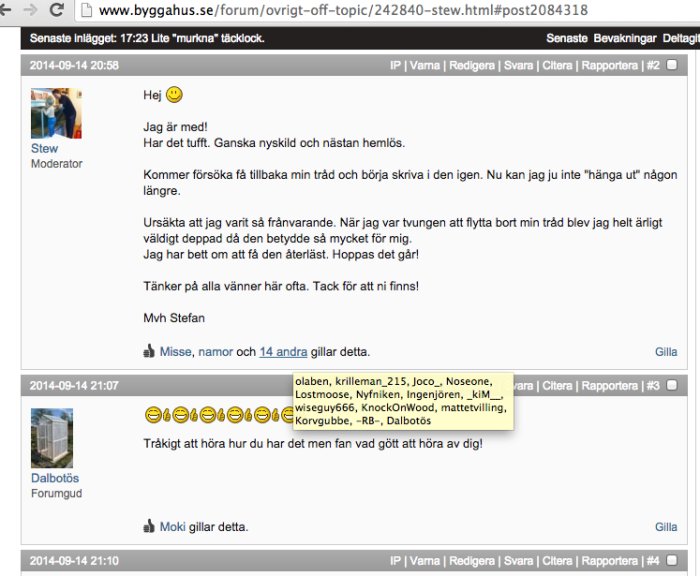Open the Stew username profile link
Viewport: 700px width, 576px height.
44,148
